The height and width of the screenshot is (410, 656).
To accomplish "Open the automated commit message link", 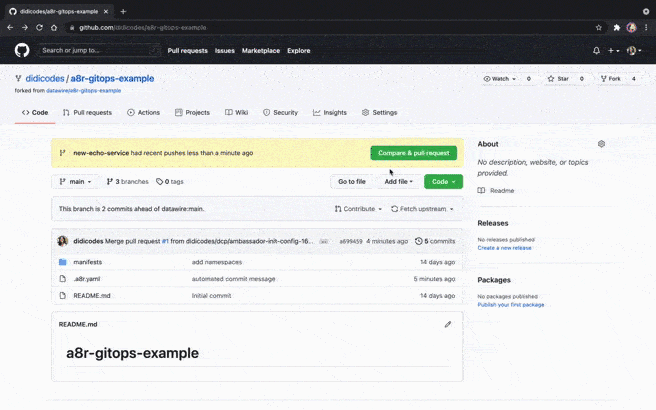I will click(x=233, y=279).
